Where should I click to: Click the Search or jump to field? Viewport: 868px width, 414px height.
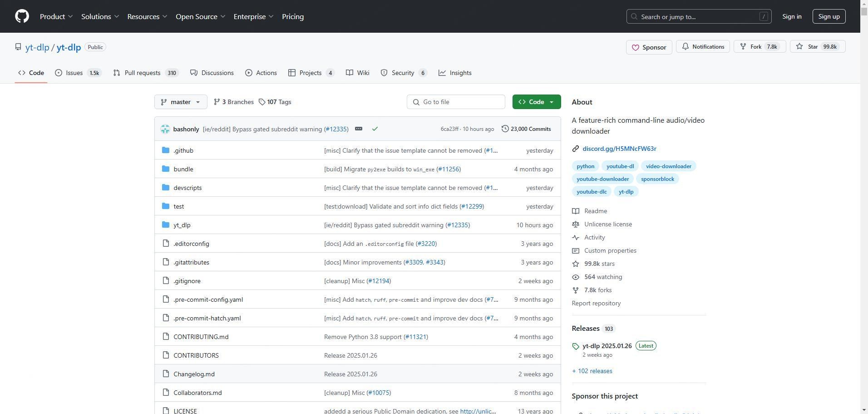[x=699, y=16]
